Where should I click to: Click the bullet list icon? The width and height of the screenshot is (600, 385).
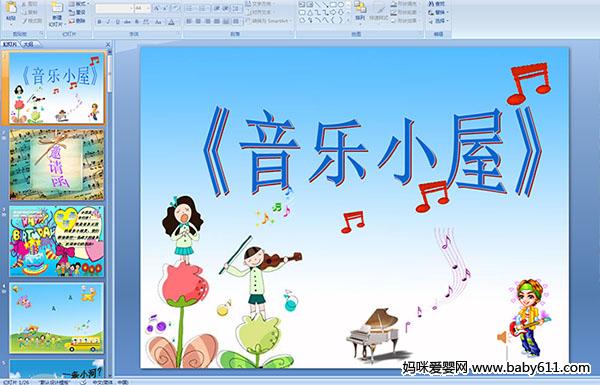pyautogui.click(x=190, y=8)
